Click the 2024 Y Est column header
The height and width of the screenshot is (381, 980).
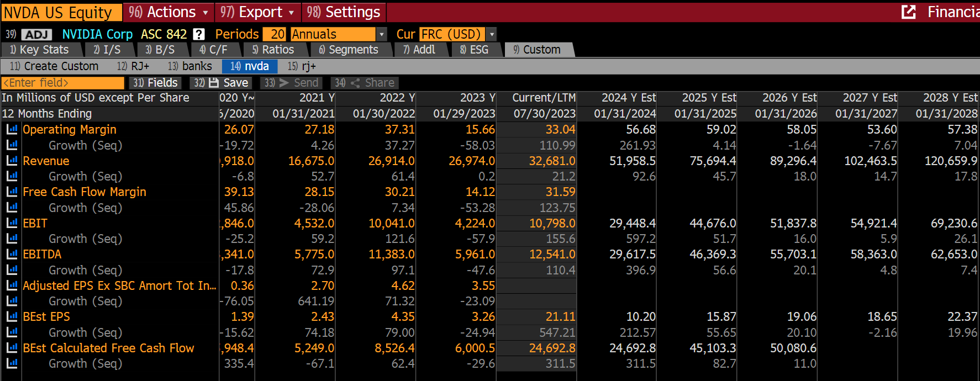point(629,98)
